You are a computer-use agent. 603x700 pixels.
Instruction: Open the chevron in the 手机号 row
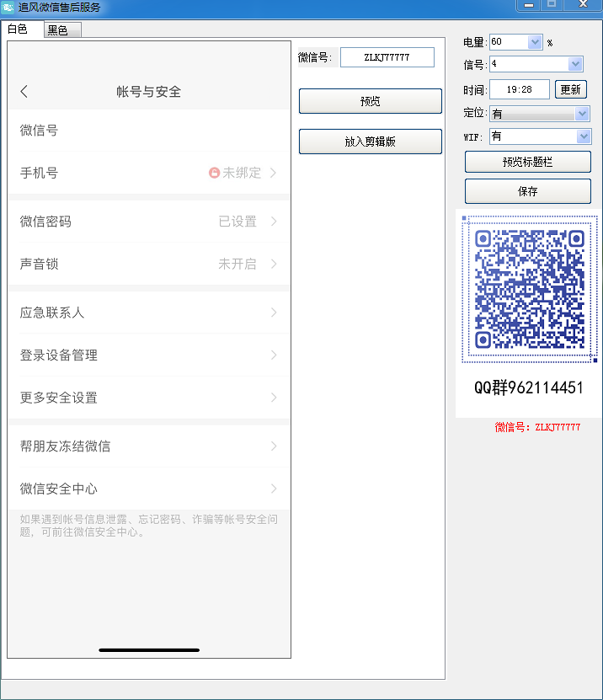(x=274, y=173)
